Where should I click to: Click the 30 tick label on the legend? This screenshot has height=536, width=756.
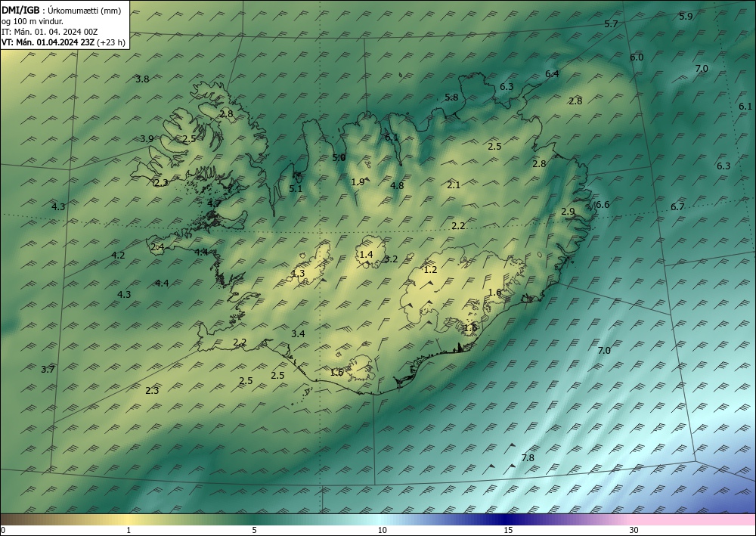[x=634, y=531]
